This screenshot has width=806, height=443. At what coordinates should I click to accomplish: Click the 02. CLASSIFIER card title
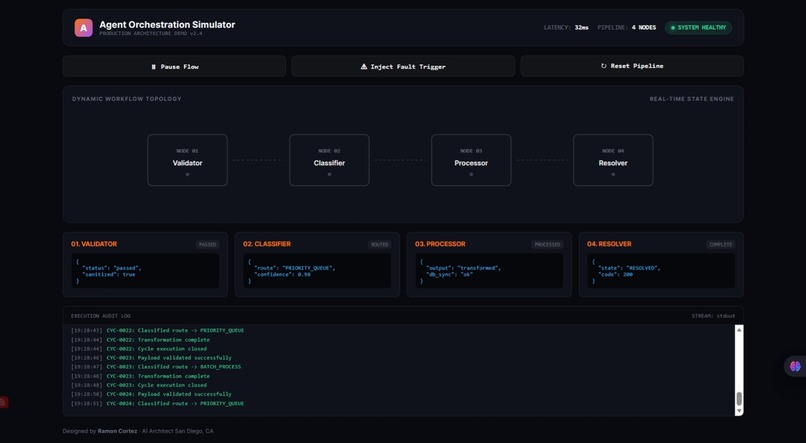coord(267,244)
